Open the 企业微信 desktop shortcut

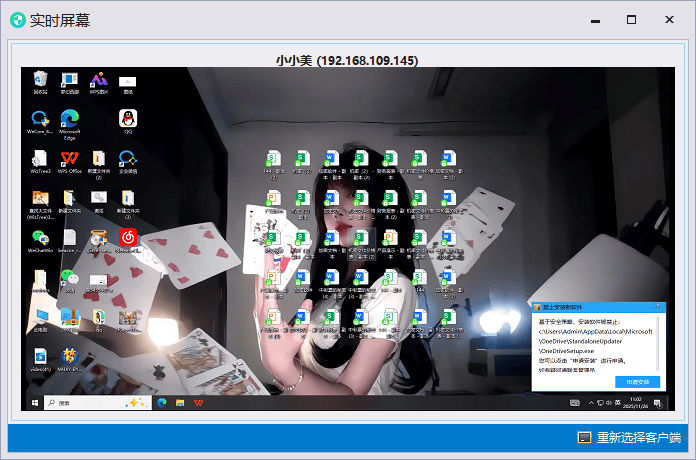128,159
